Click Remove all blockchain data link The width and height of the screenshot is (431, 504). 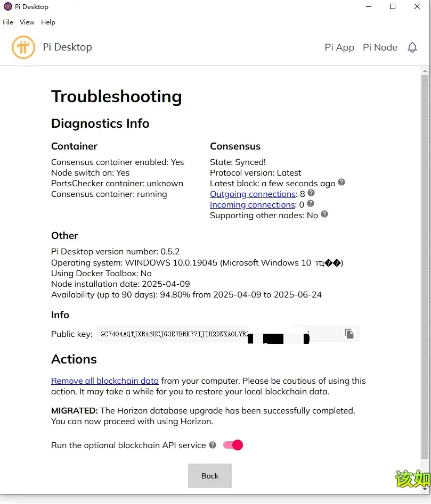click(105, 381)
